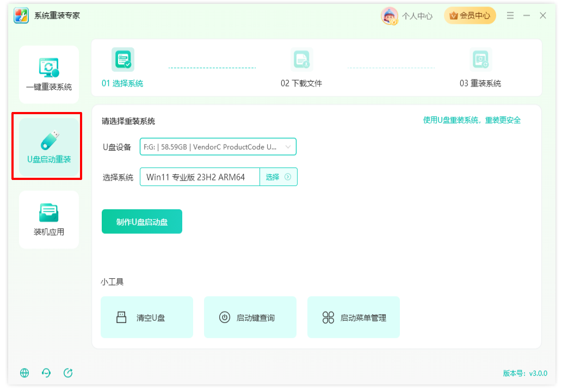Click the refresh update icon
Image resolution: width=562 pixels, height=392 pixels.
(68, 373)
